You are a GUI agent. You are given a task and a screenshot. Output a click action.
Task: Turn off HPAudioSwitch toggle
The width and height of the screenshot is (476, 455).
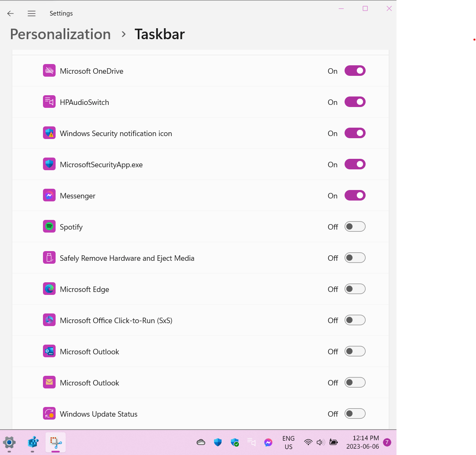[355, 102]
